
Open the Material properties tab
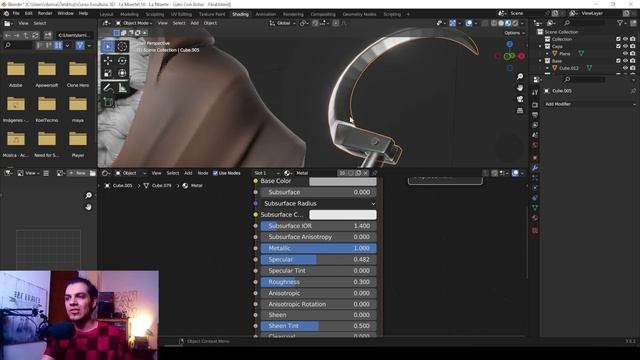tap(535, 218)
